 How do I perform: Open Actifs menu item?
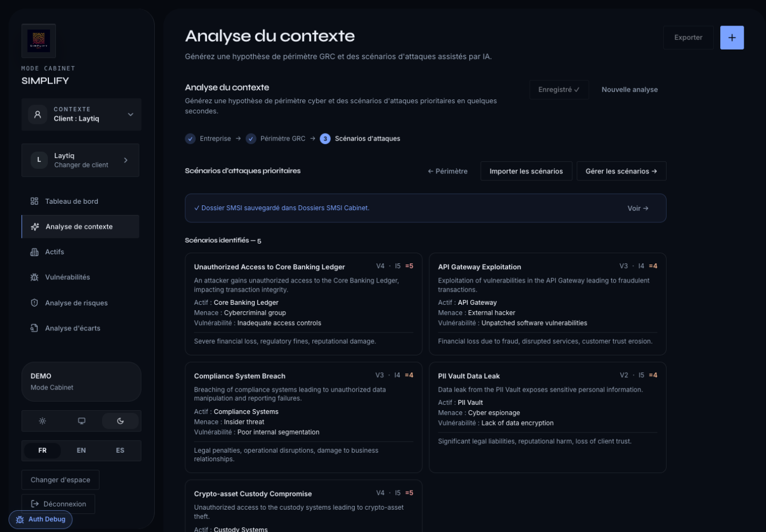(x=80, y=252)
